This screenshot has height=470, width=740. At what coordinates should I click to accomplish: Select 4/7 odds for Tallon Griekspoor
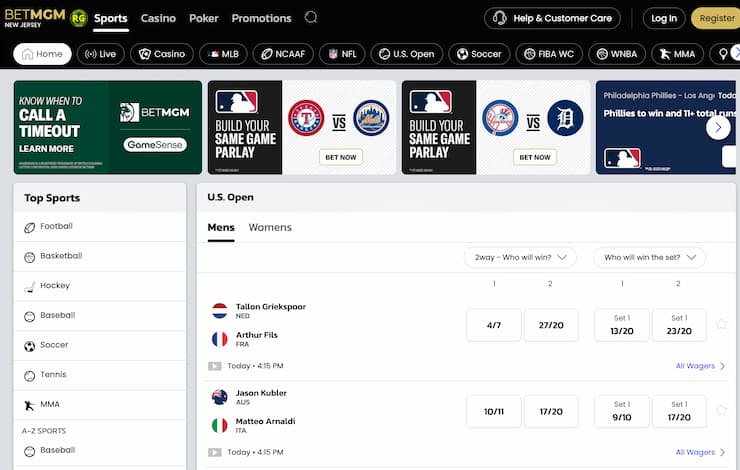(494, 325)
